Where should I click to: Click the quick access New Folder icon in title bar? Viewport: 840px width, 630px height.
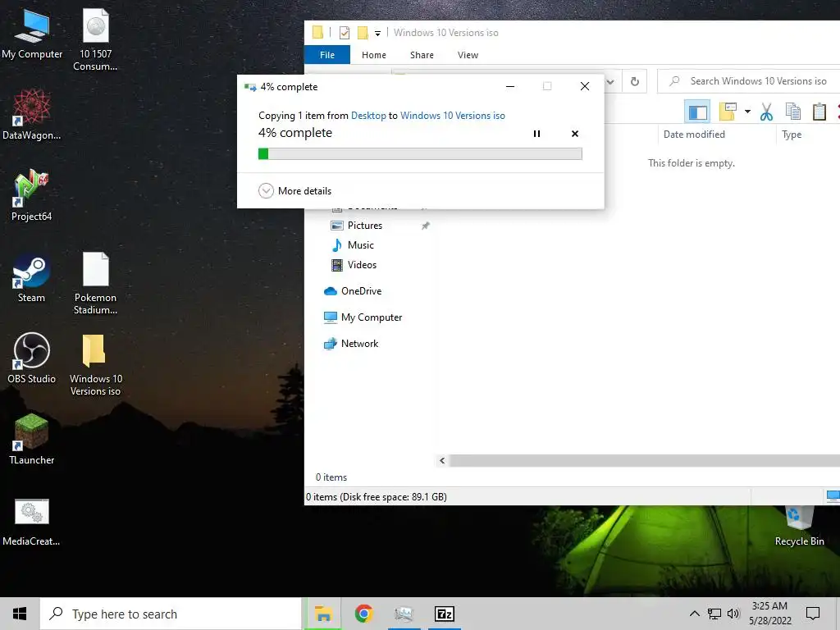(363, 33)
